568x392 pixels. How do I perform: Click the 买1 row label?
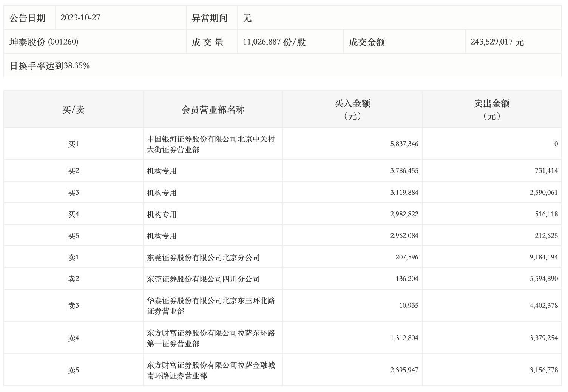click(73, 144)
